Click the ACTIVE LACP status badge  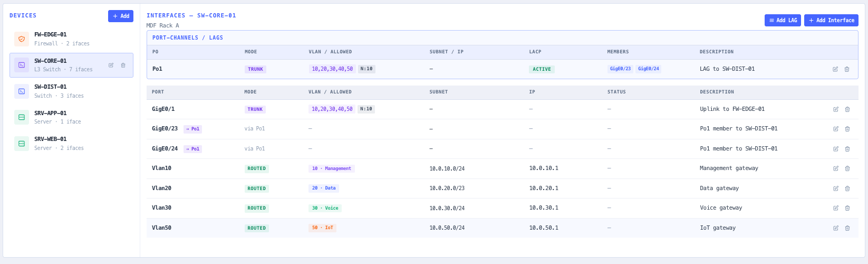542,69
